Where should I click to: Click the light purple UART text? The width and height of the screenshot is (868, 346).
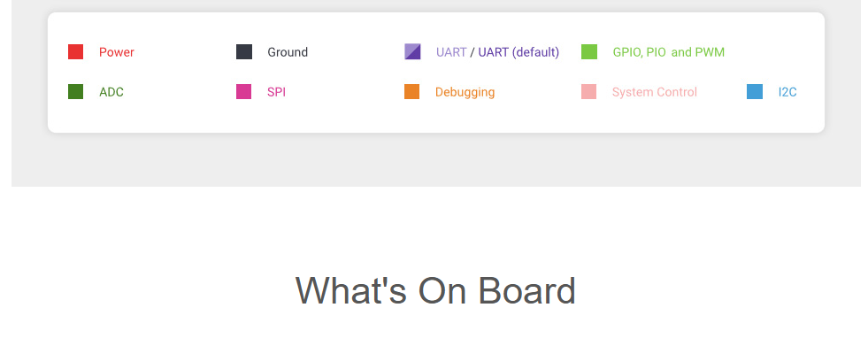click(451, 52)
